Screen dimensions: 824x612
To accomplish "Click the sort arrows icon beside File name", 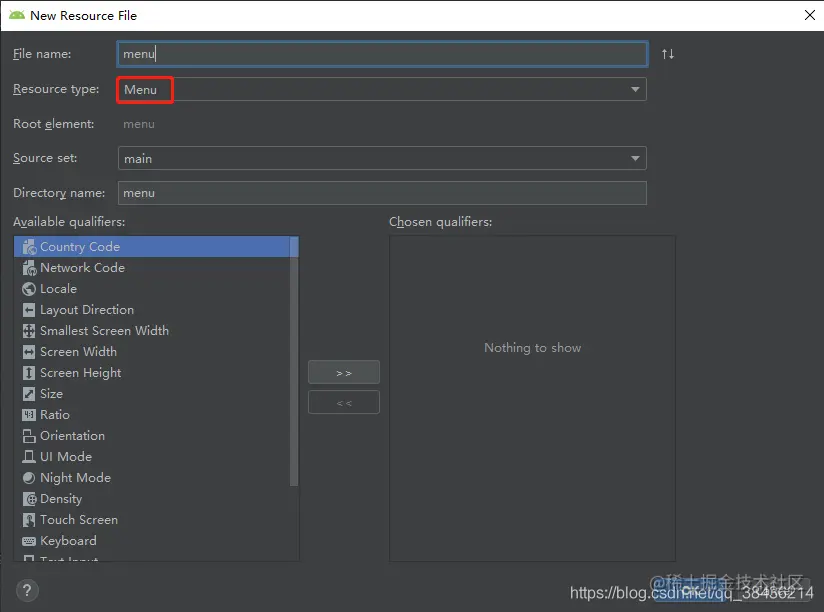I will tap(668, 54).
